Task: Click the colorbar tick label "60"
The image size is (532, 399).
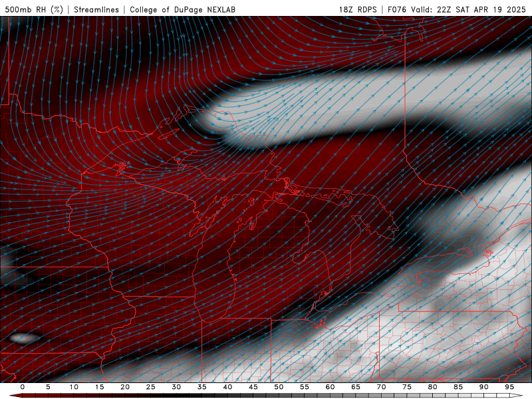Action: 330,387
